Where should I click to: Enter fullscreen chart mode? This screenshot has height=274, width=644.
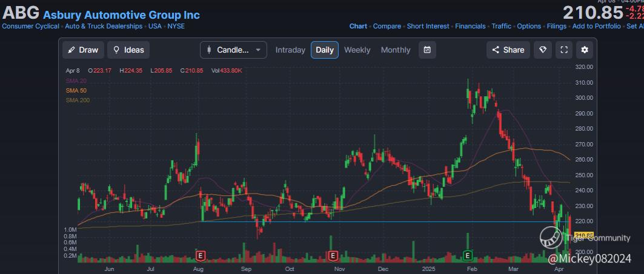pyautogui.click(x=563, y=50)
